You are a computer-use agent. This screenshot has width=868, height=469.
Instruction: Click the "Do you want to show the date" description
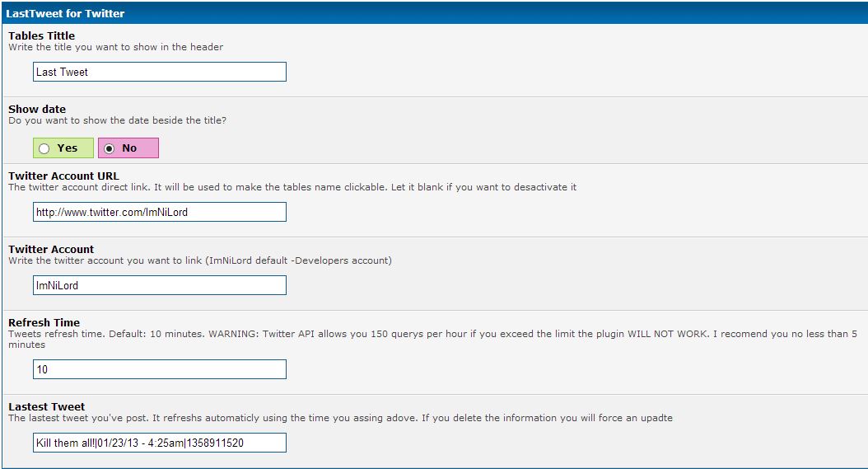tap(117, 120)
